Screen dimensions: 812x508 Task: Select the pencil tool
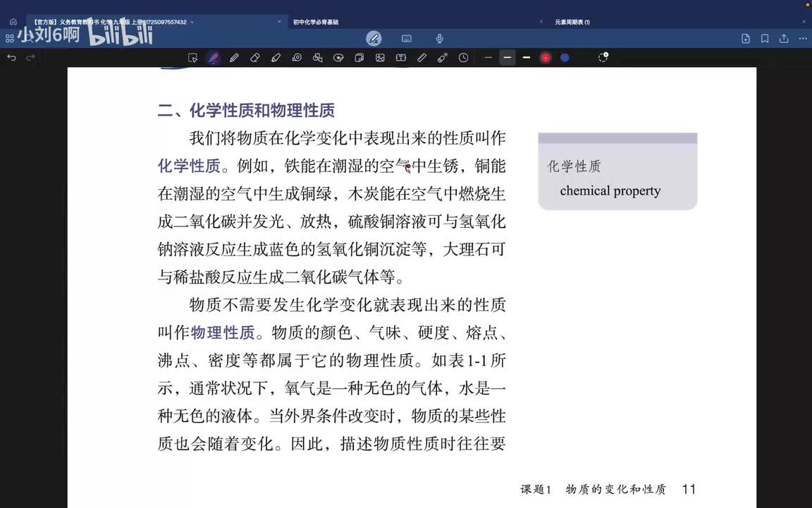coord(234,58)
